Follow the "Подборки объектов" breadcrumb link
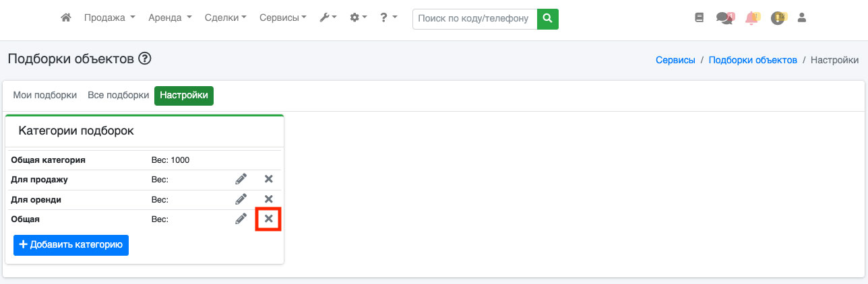The image size is (868, 284). tap(753, 60)
